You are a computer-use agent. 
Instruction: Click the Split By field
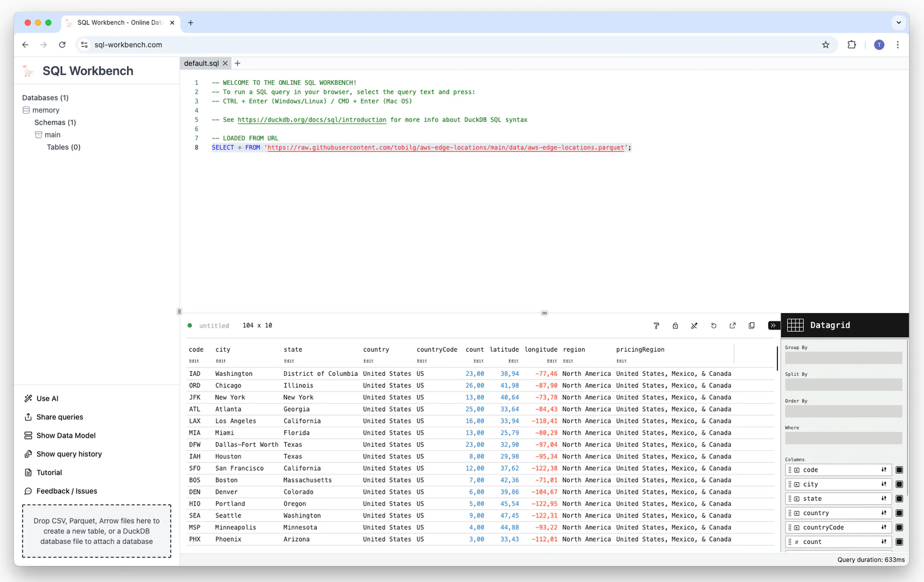coord(843,385)
